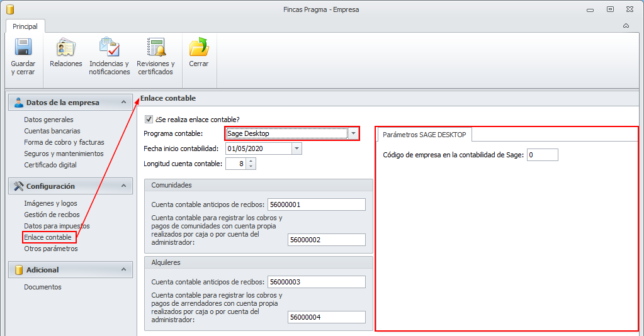Minimize the Fincas Pragma window
The height and width of the screenshot is (336, 644).
pos(590,10)
